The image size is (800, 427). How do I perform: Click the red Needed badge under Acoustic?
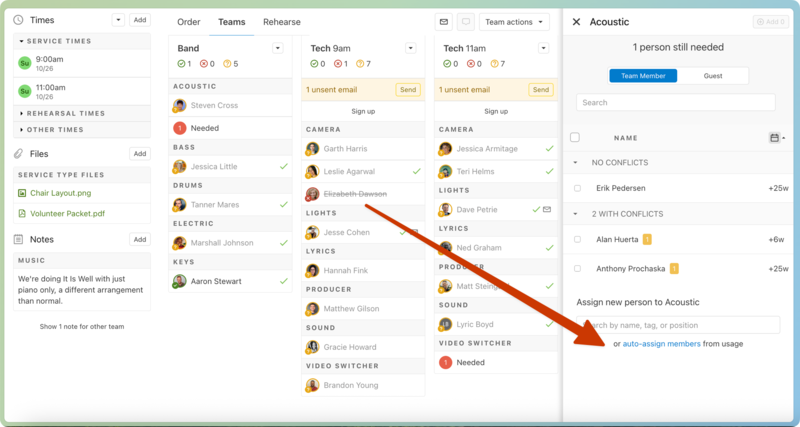(180, 128)
